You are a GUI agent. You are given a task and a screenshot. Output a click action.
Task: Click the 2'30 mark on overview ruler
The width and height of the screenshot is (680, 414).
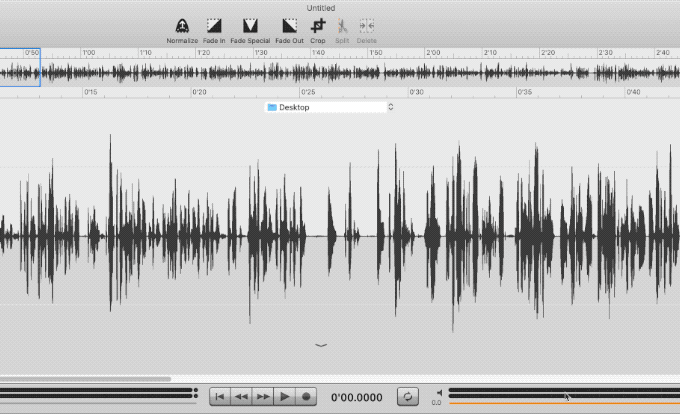tap(605, 52)
